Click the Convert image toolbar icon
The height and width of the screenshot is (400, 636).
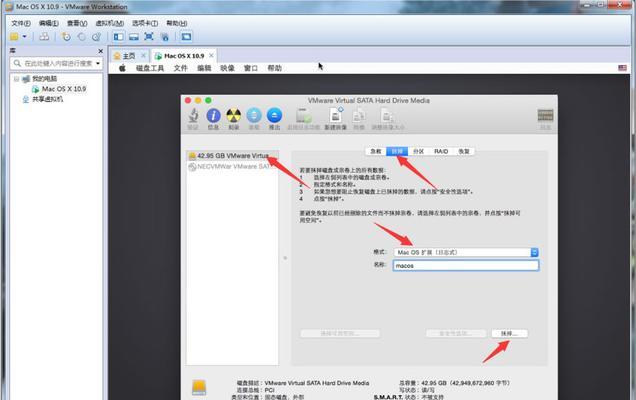point(359,116)
